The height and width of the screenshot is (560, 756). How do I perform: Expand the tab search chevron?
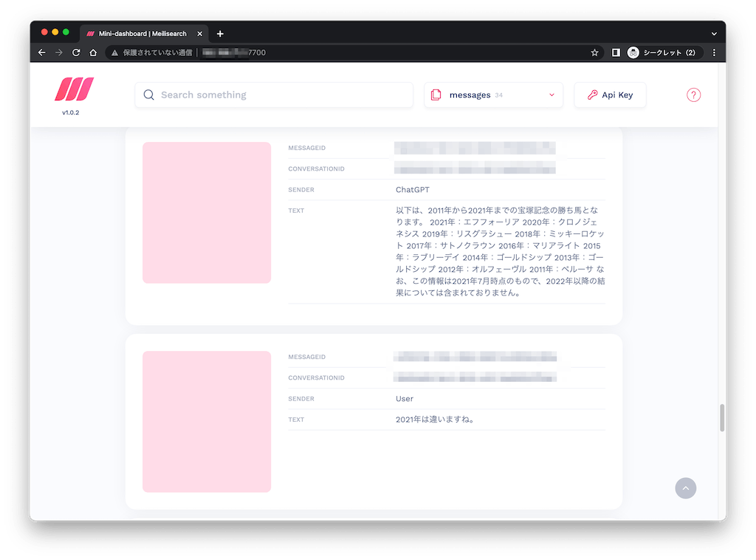tap(714, 34)
